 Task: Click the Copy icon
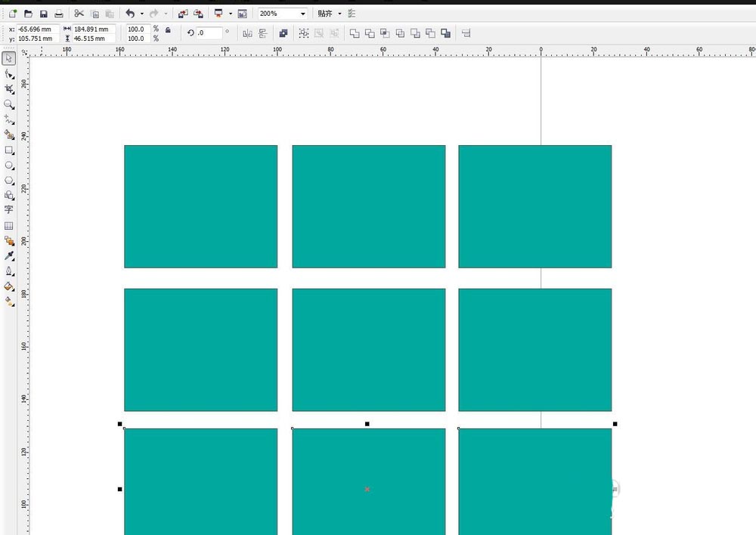pos(95,14)
